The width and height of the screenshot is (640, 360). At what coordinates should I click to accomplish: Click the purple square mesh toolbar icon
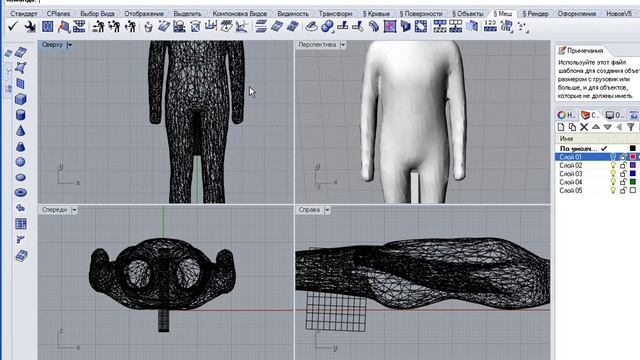tap(390, 27)
